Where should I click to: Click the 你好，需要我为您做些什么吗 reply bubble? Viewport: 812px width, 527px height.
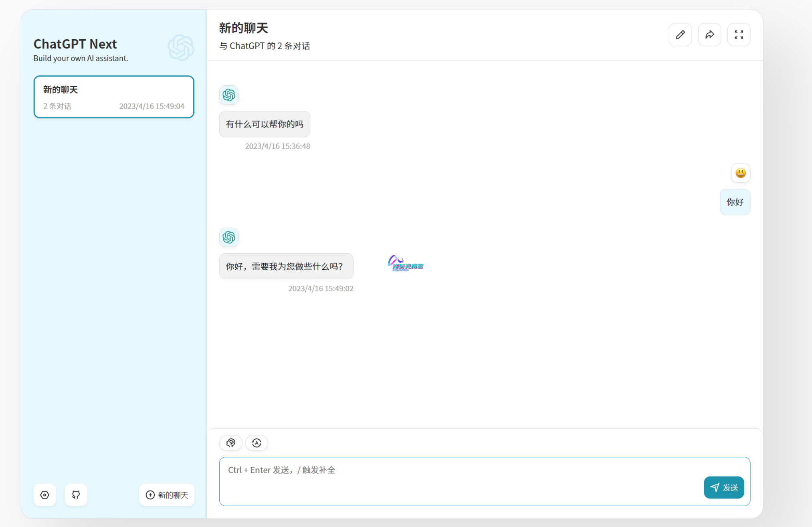pos(286,267)
